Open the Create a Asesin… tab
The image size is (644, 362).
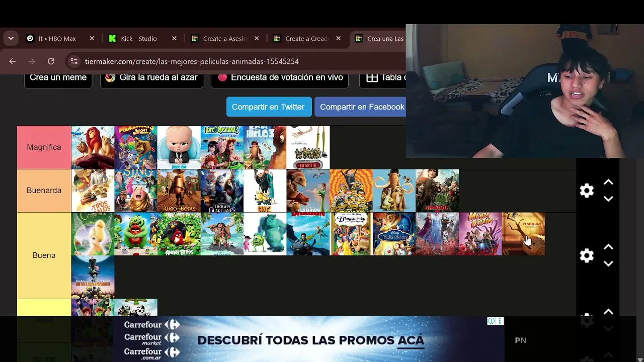click(x=225, y=39)
